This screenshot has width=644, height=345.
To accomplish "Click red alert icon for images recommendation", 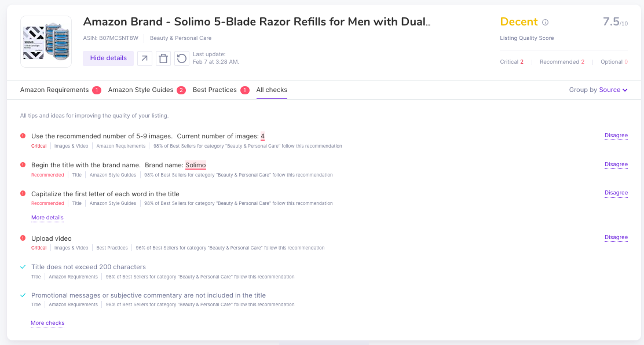I will [x=23, y=136].
